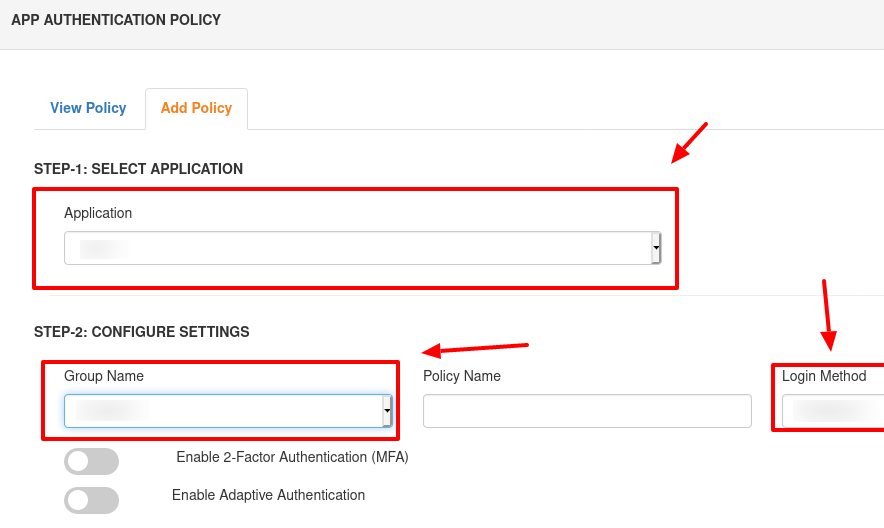Screen dimensions: 884x528
Task: Open the View Policy tab
Action: point(88,108)
